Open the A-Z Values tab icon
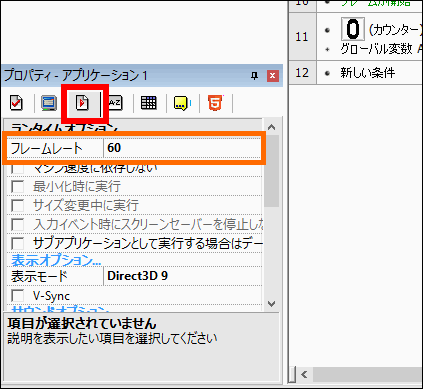The image size is (423, 389). point(115,103)
